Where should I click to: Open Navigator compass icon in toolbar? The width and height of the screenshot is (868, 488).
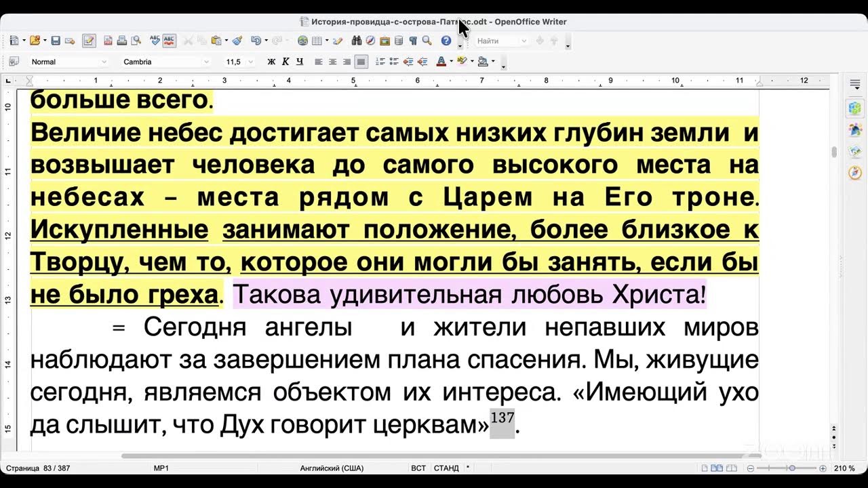coord(370,41)
